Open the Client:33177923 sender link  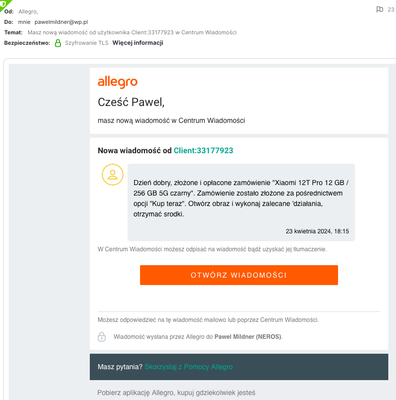point(203,150)
